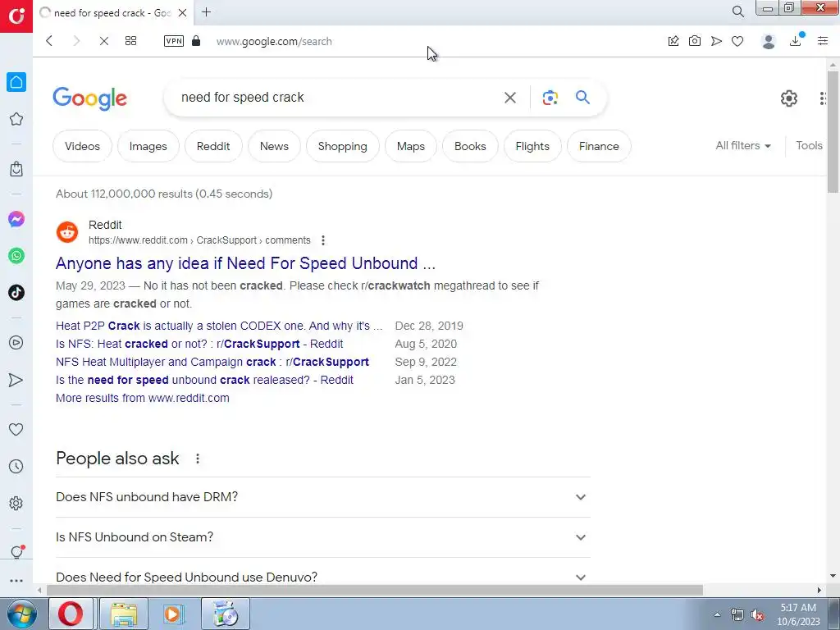The width and height of the screenshot is (840, 630).
Task: Open the Reddit result three-dots menu
Action: [323, 240]
